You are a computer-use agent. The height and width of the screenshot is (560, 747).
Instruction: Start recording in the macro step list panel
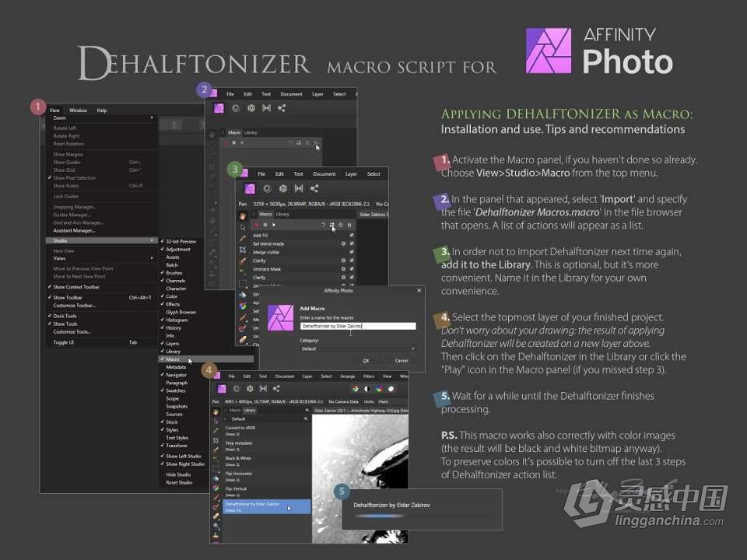[256, 225]
